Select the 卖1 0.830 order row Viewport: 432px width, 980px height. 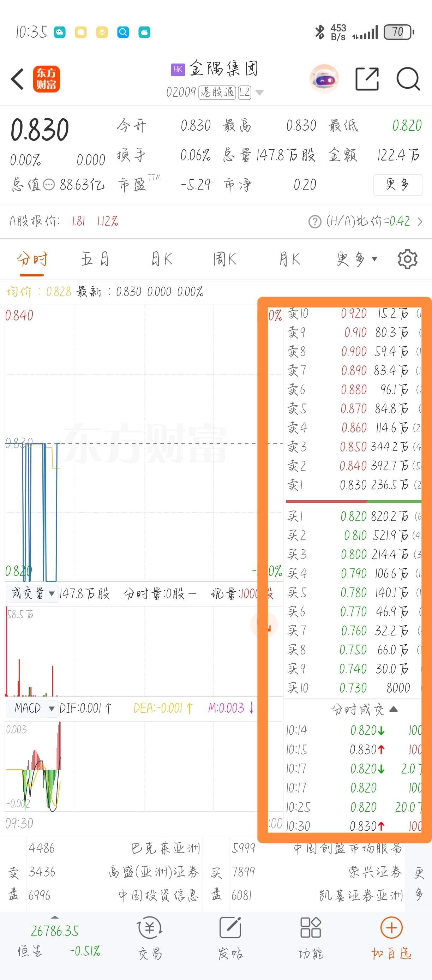point(353,485)
